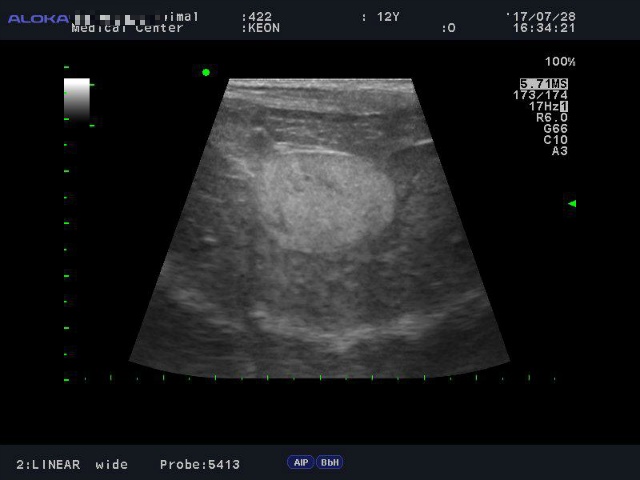Viewport: 640px width, 480px height.
Task: Click the time 16:34:21
Action: [x=544, y=28]
